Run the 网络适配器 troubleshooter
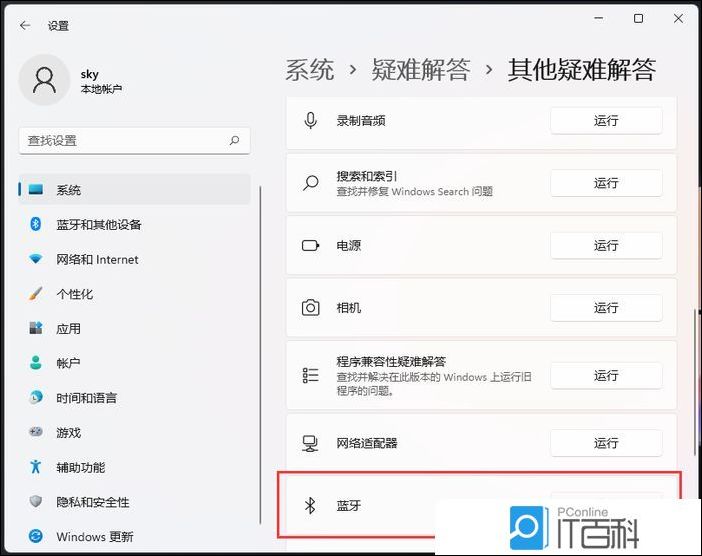 click(x=606, y=443)
